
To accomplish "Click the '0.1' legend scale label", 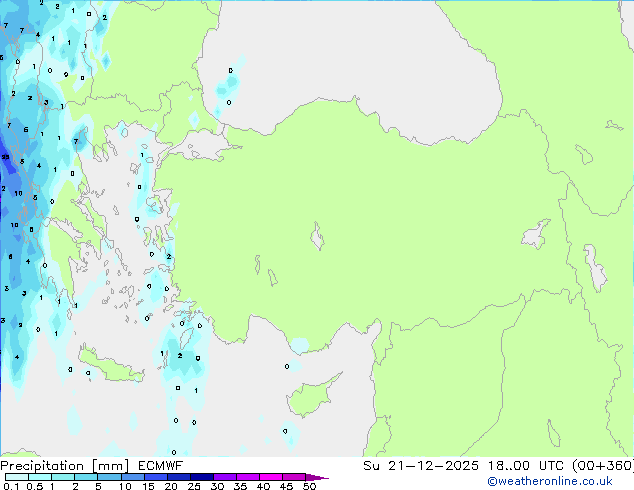I will [11, 486].
